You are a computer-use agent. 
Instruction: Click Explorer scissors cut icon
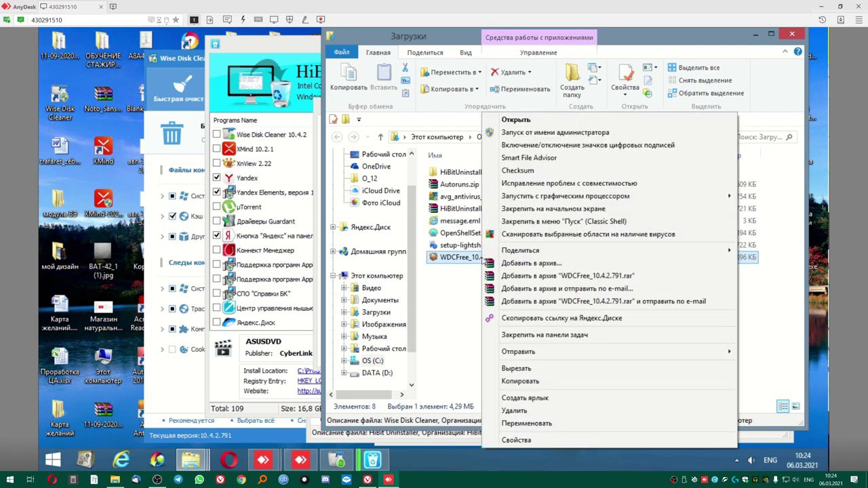406,68
